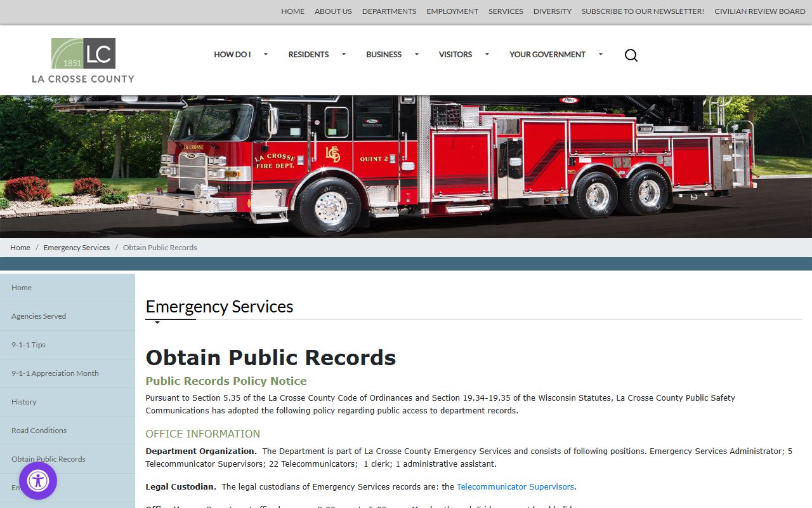Select Agencies Served in the sidebar

point(67,316)
